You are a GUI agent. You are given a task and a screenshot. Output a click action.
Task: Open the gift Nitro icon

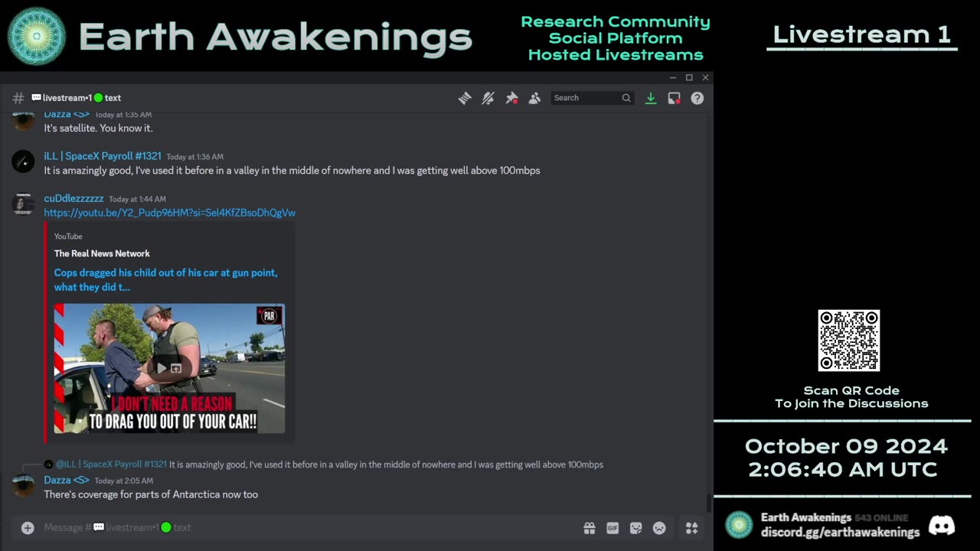pos(589,528)
